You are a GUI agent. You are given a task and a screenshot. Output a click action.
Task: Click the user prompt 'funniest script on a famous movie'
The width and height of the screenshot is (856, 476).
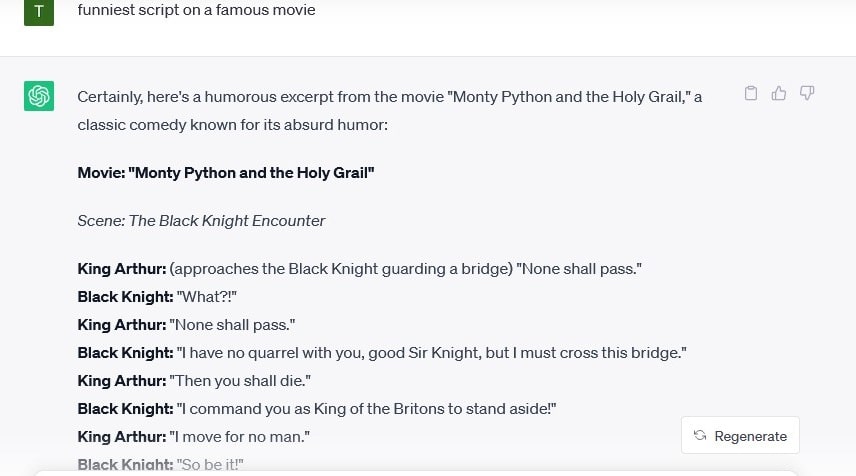[x=197, y=10]
